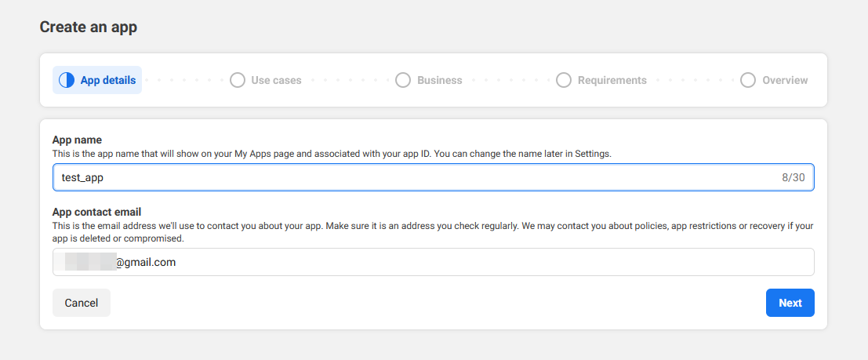Screen dimensions: 868x360
Task: Click the Requirements step circle icon
Action: 563,80
